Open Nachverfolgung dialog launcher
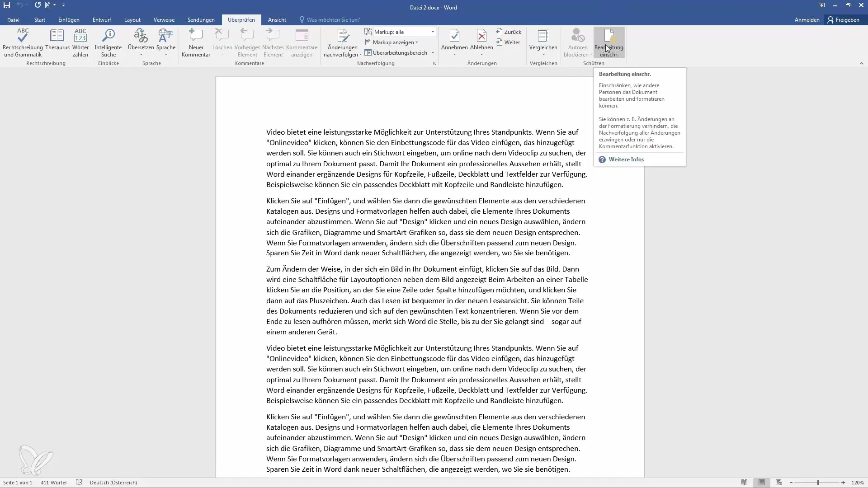Image resolution: width=868 pixels, height=488 pixels. tap(434, 64)
